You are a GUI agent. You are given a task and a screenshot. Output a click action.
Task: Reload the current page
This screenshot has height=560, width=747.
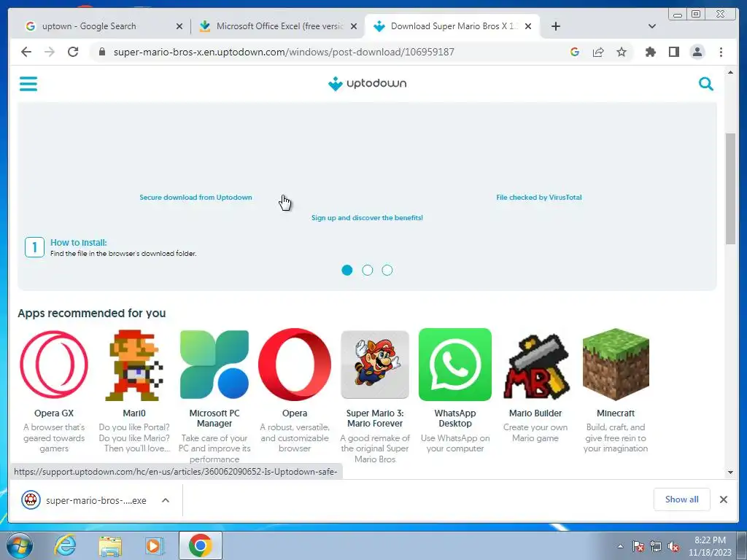click(73, 52)
